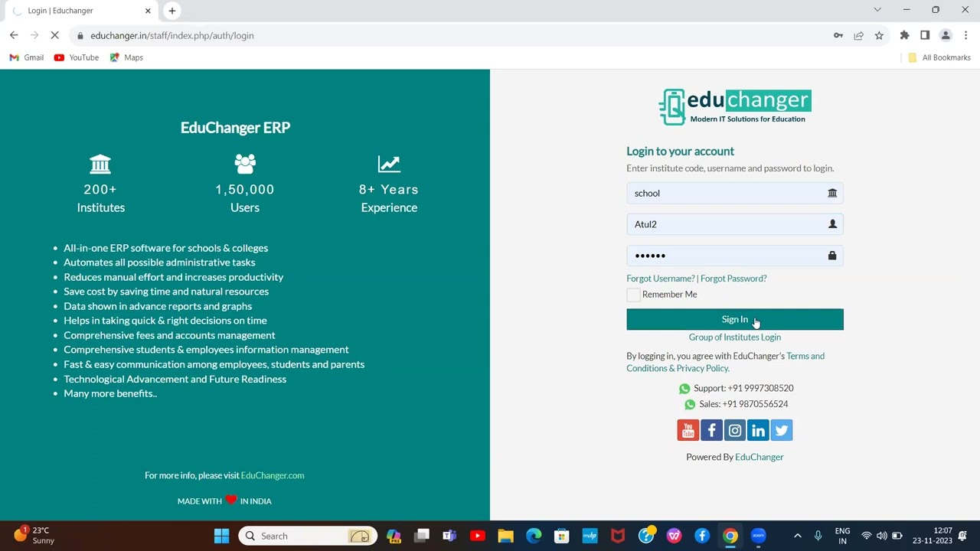Click the 'Many more benefits..' list item
This screenshot has height=551, width=980.
(110, 393)
